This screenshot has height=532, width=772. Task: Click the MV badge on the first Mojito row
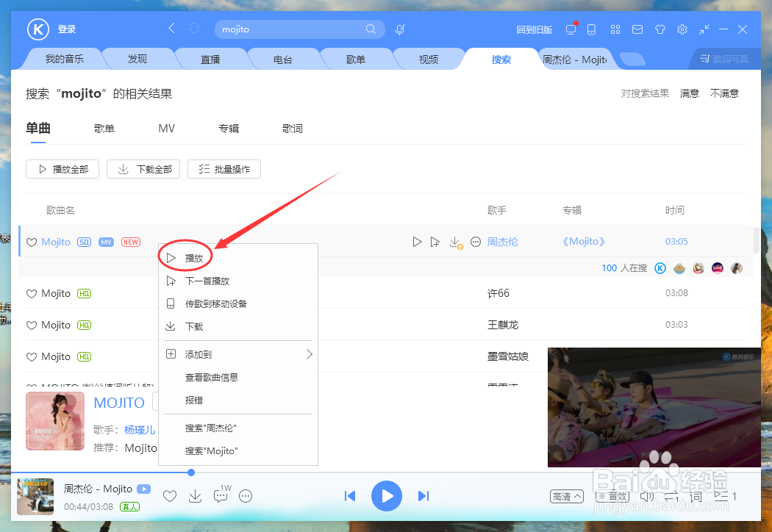107,242
